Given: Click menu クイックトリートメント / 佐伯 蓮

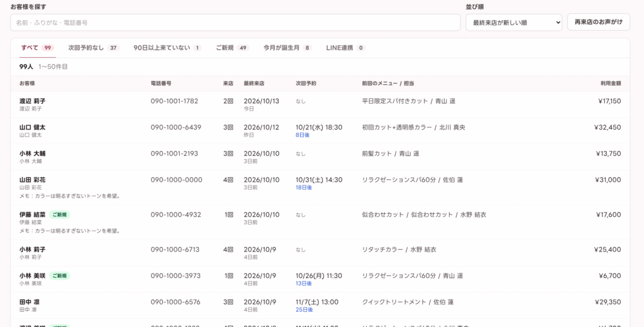Looking at the screenshot, I should pos(408,302).
